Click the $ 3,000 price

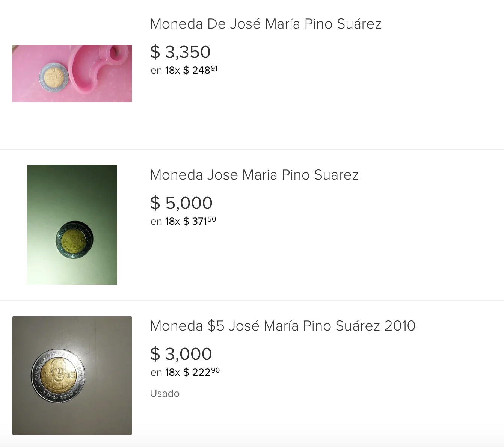pos(181,354)
